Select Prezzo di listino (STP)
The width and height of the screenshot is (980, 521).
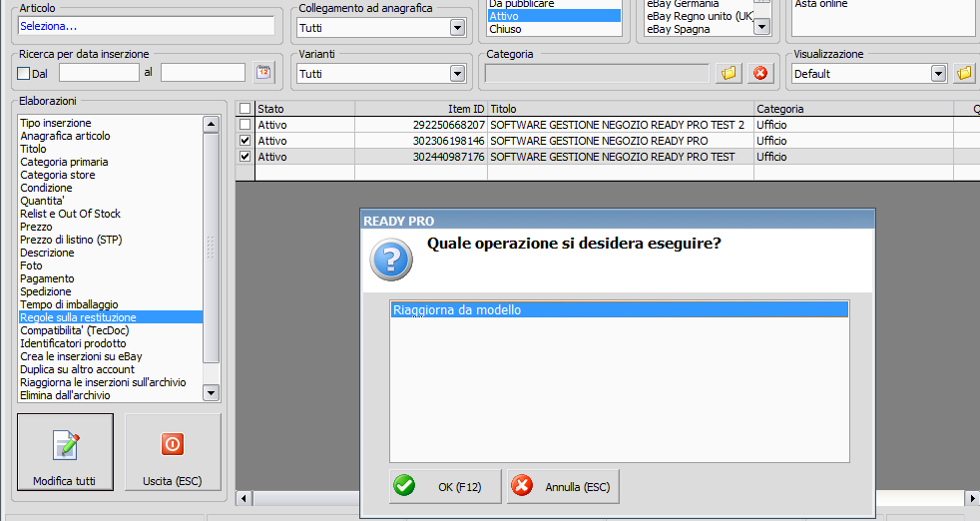pyautogui.click(x=71, y=240)
